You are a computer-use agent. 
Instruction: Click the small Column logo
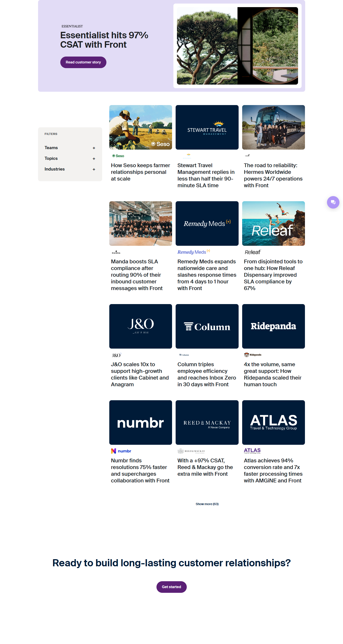tap(184, 355)
